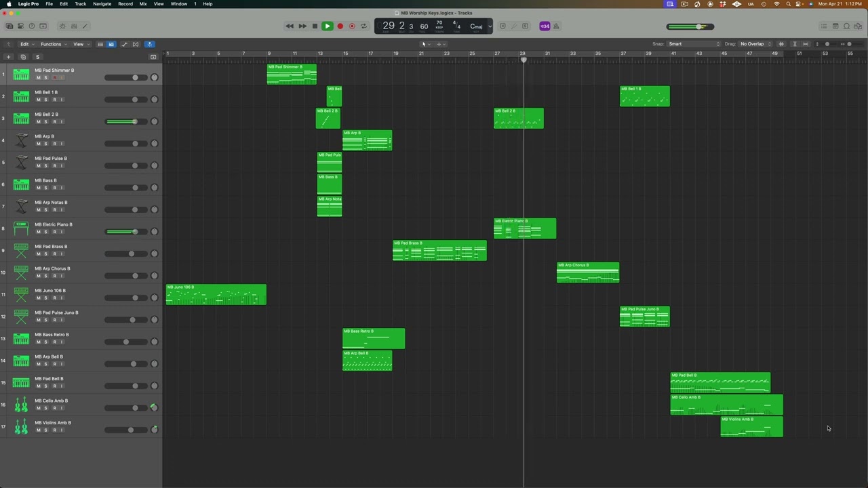Open the List Editors icon

(823, 26)
